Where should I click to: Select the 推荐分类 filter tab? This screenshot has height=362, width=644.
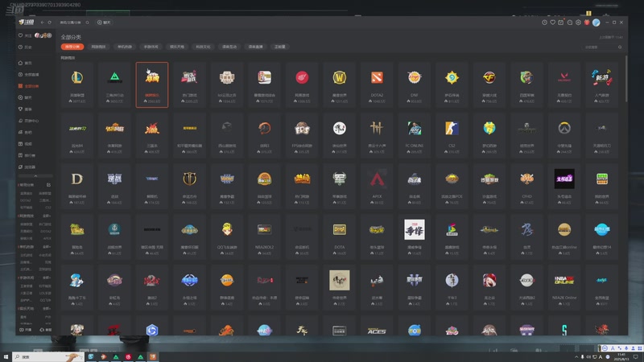72,47
